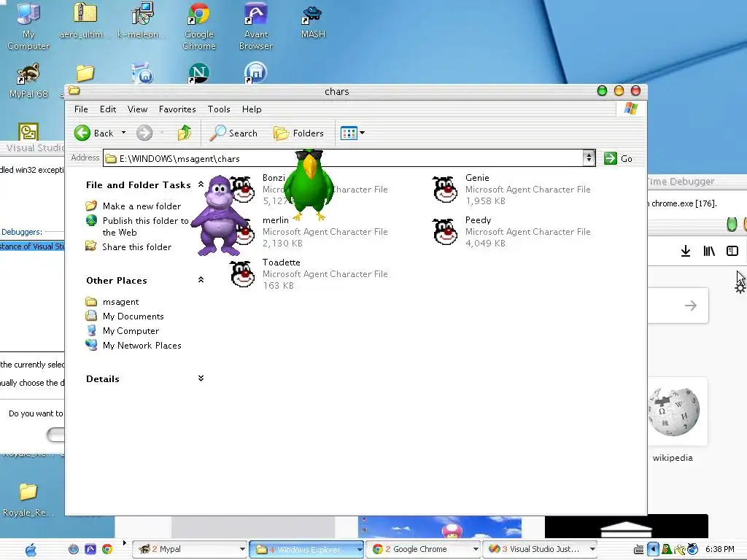Open the Search pane in Explorer
Viewport: 747px width, 560px height.
[x=233, y=133]
